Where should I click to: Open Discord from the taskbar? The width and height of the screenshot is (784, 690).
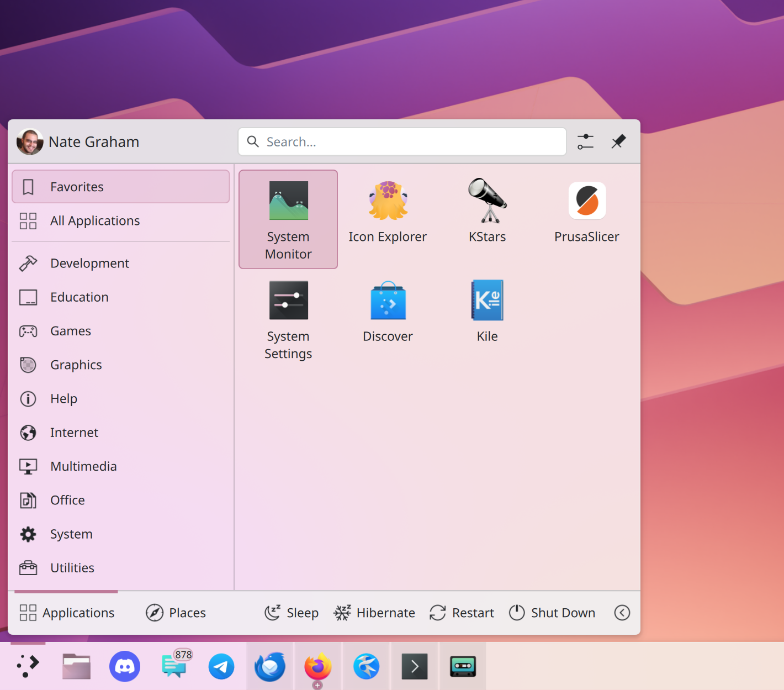(125, 666)
